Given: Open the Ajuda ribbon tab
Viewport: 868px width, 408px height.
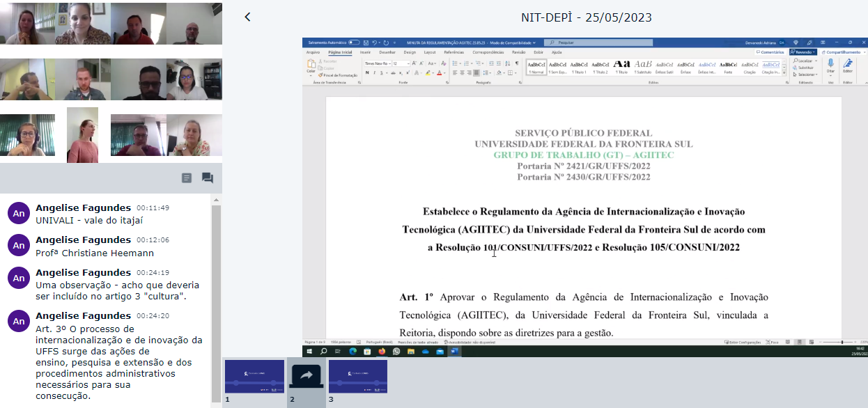Looking at the screenshot, I should point(557,52).
